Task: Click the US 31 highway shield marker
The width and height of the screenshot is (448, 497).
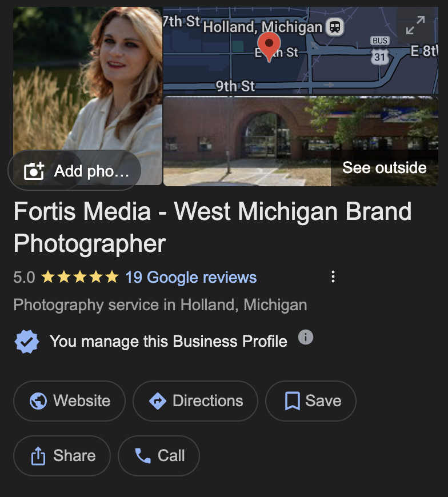Action: pos(379,57)
